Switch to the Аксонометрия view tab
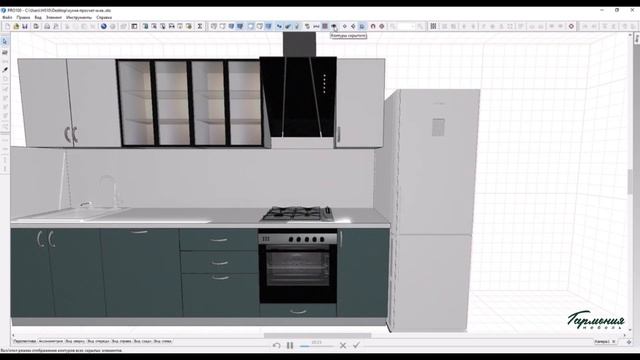This screenshot has height=360, width=640. click(51, 341)
